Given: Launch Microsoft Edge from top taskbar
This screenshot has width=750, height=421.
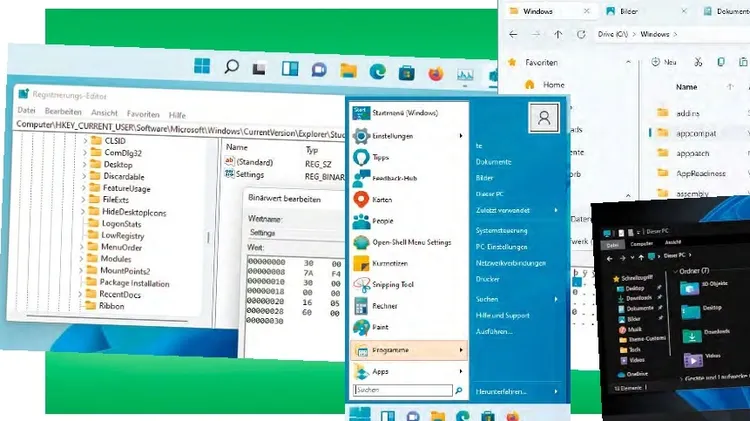Looking at the screenshot, I should (x=377, y=72).
